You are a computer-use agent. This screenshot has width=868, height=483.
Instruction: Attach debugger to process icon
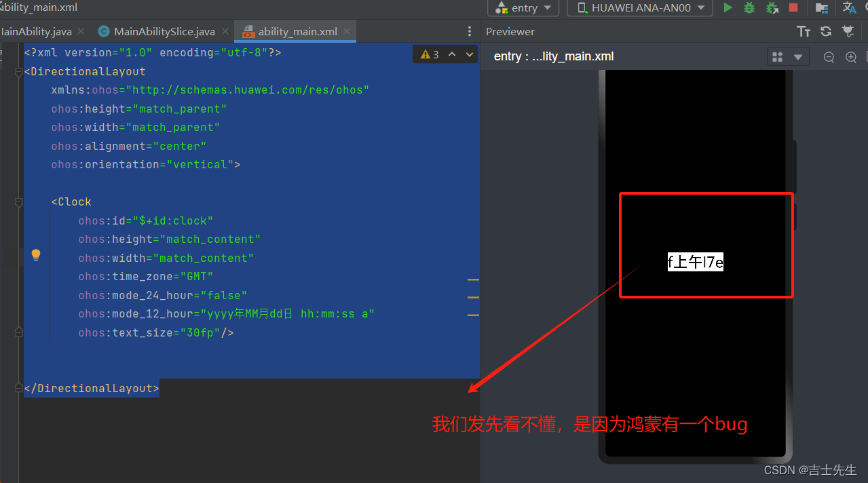coord(772,7)
